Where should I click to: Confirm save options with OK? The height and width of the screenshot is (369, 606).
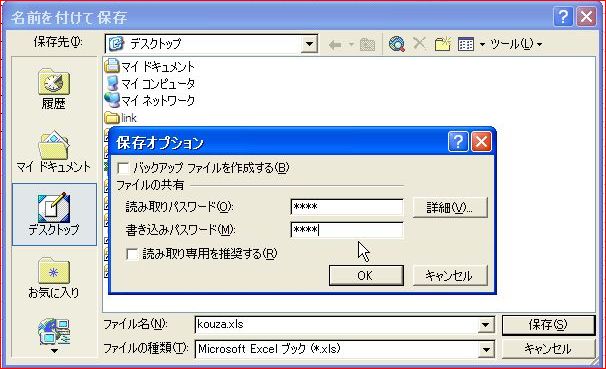(366, 275)
